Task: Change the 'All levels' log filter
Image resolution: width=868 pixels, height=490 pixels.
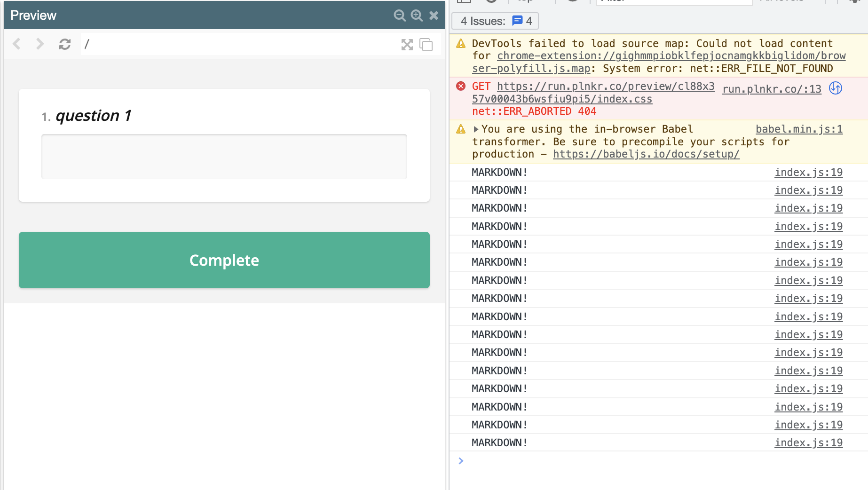Action: point(783,1)
